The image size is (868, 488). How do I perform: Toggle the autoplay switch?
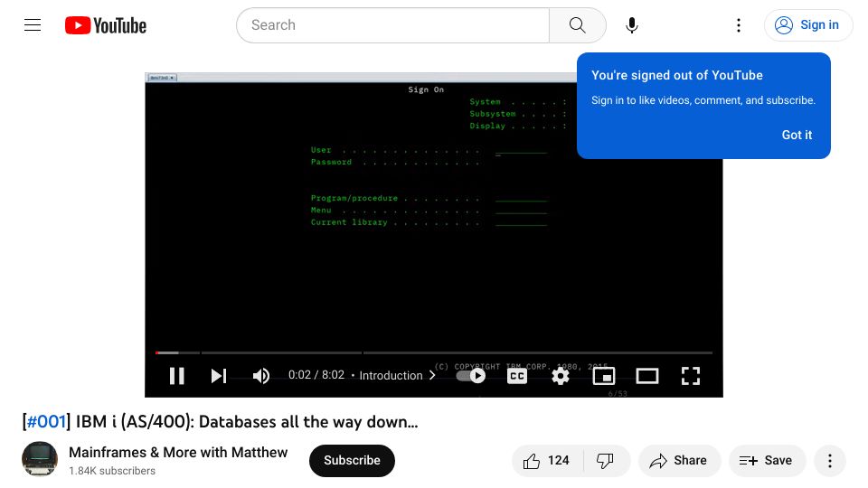(x=471, y=376)
